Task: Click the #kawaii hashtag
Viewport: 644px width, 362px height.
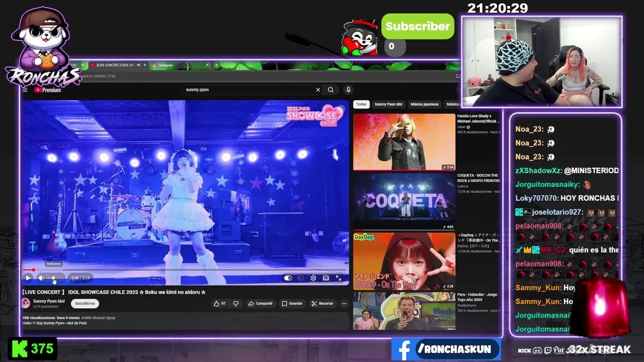Action: [99, 318]
